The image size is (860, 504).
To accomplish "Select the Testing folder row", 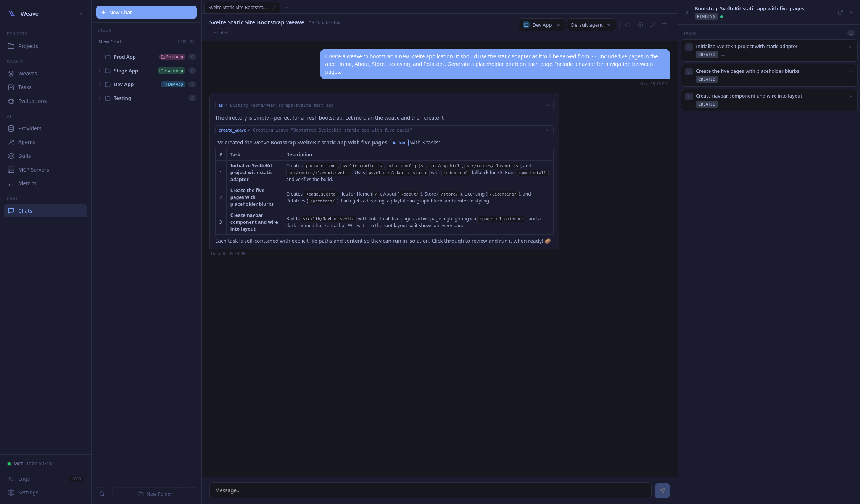I will pyautogui.click(x=147, y=98).
